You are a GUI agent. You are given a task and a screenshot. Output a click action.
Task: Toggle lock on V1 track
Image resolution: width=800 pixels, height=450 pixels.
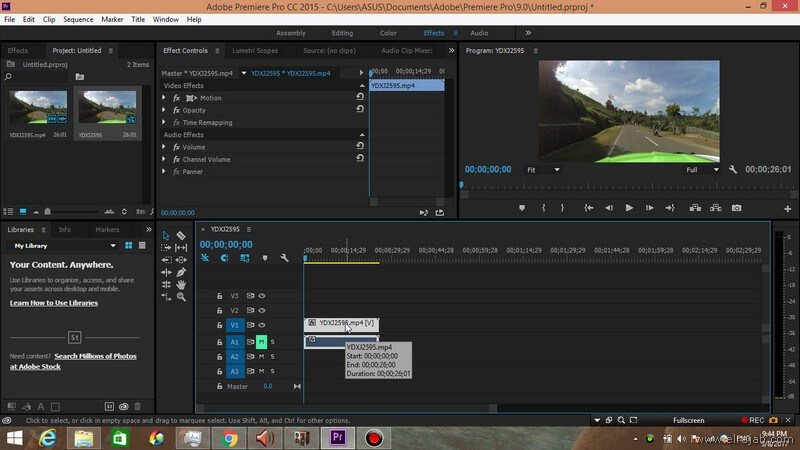[x=219, y=325]
